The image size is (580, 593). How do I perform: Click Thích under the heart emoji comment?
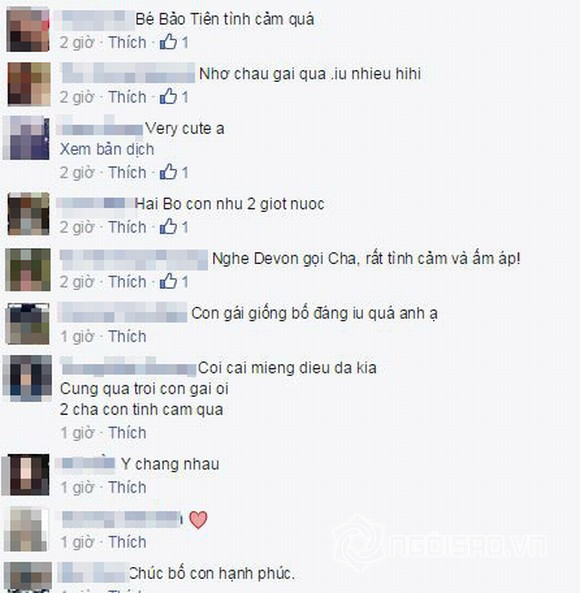tap(127, 542)
